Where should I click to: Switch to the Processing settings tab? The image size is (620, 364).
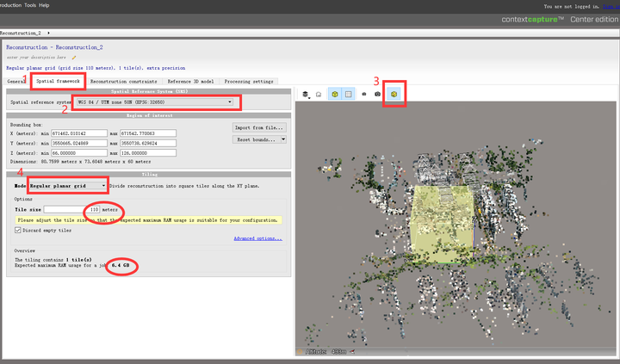click(x=251, y=81)
